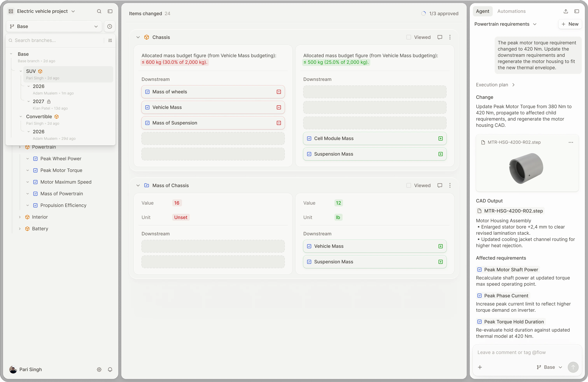Image resolution: width=588 pixels, height=382 pixels.
Task: Collapse the SUV branch in tree
Action: click(21, 71)
